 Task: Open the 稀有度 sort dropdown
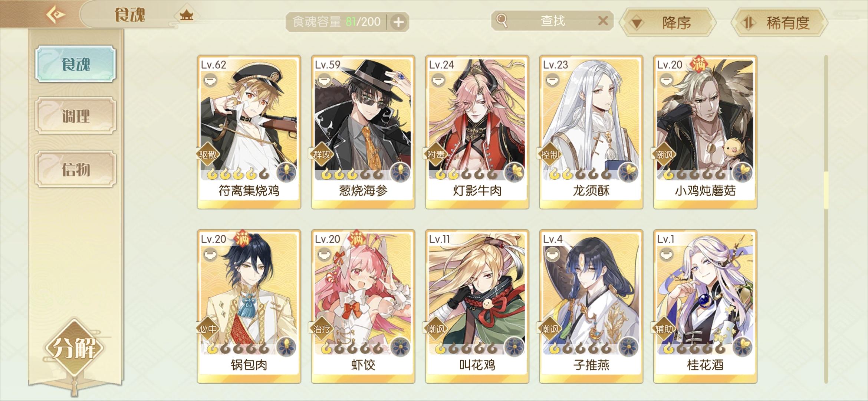779,23
